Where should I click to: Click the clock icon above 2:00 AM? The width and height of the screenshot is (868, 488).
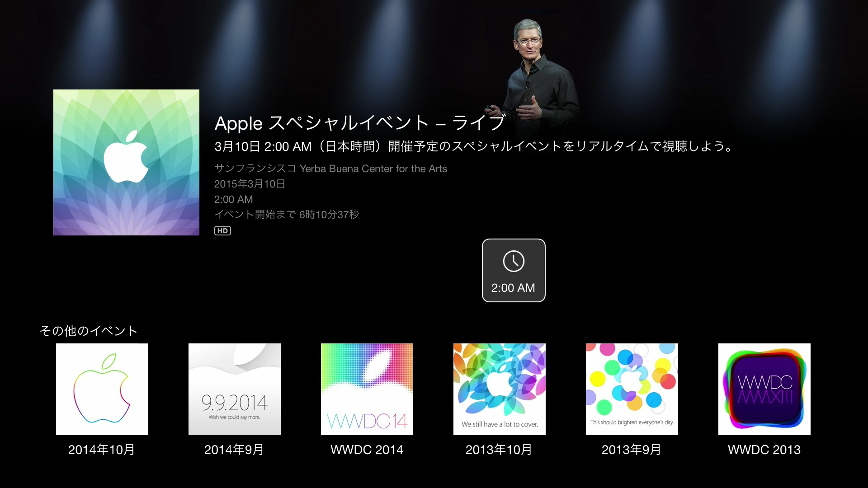tap(514, 261)
